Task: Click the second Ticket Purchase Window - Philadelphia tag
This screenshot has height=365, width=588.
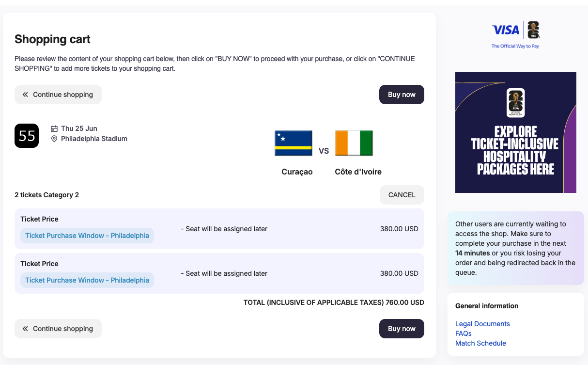Action: pyautogui.click(x=87, y=280)
